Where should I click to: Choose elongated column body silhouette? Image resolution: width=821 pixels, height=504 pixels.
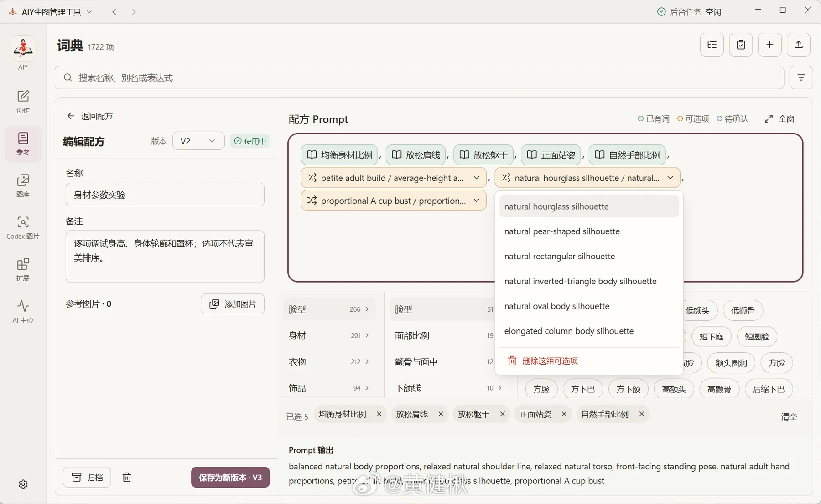(x=589, y=331)
